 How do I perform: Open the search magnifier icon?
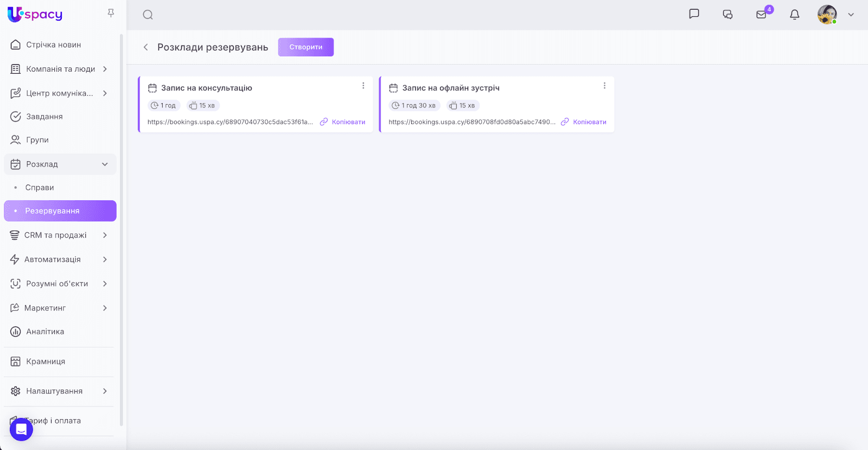pyautogui.click(x=148, y=15)
